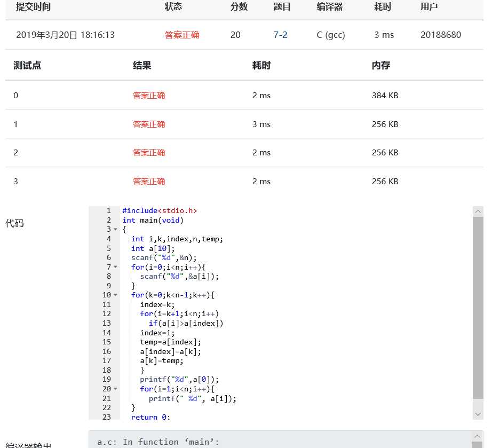492x448 pixels.
Task: Click submission time 2019年3月20日 18:16:13
Action: click(65, 35)
